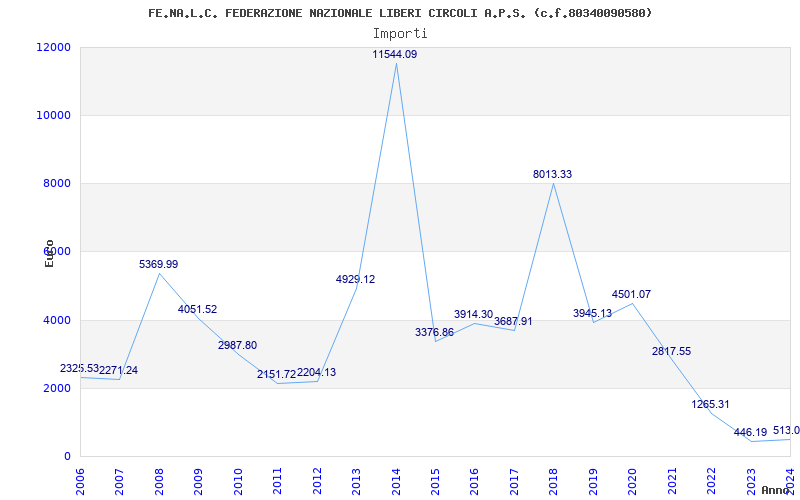Click the Euro y-axis label
Screen dimensions: 800x500
pos(49,253)
